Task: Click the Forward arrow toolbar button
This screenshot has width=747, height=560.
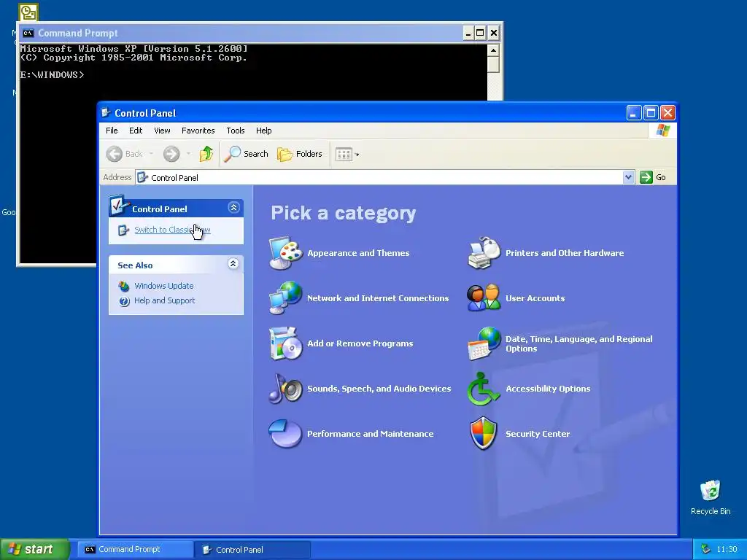Action: tap(171, 154)
